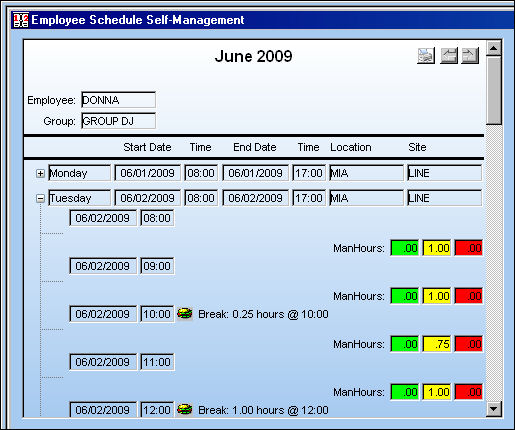Click green ManHours box for 11:00 slot
The width and height of the screenshot is (515, 430).
(x=404, y=392)
